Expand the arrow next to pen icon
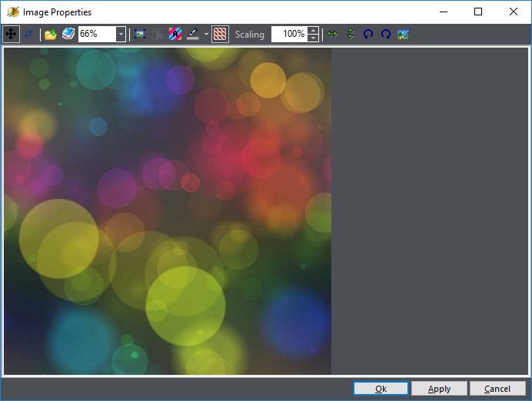Screen dimensions: 532x401 [x=206, y=35]
